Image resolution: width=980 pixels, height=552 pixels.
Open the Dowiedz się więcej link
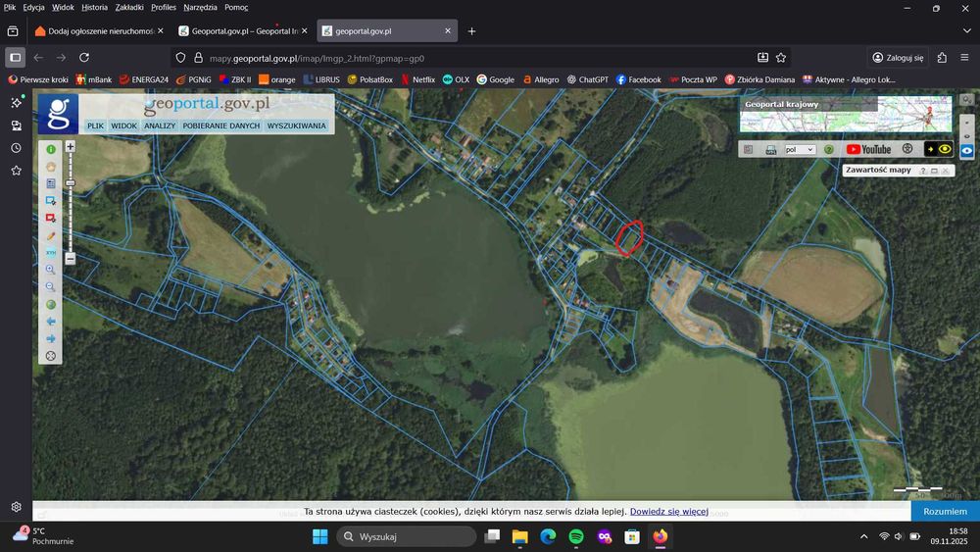668,512
